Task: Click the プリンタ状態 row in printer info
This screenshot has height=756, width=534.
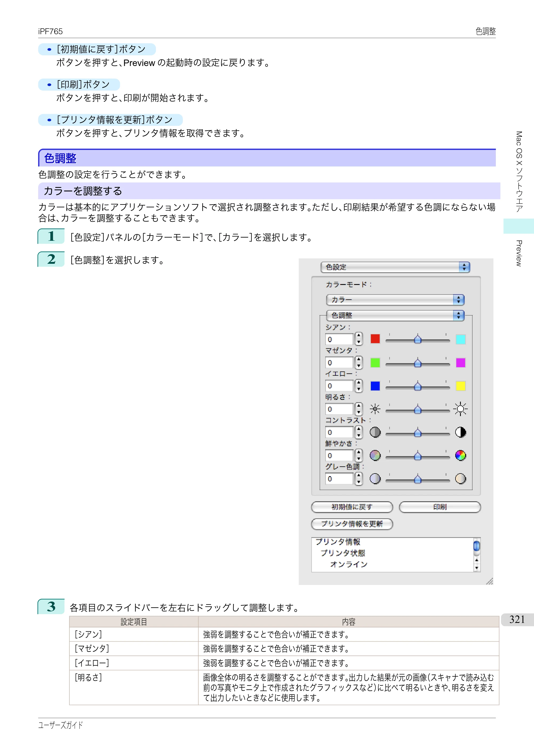Action: pyautogui.click(x=343, y=553)
